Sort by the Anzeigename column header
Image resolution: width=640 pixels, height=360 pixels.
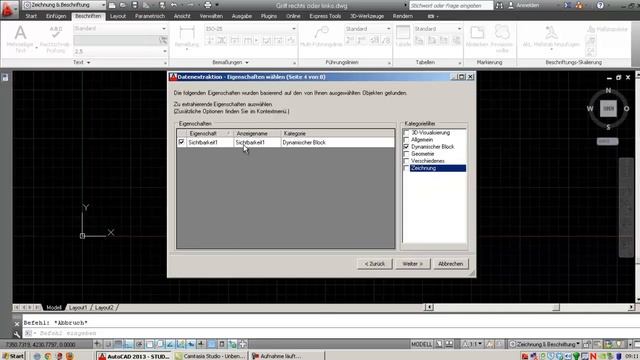click(257, 133)
